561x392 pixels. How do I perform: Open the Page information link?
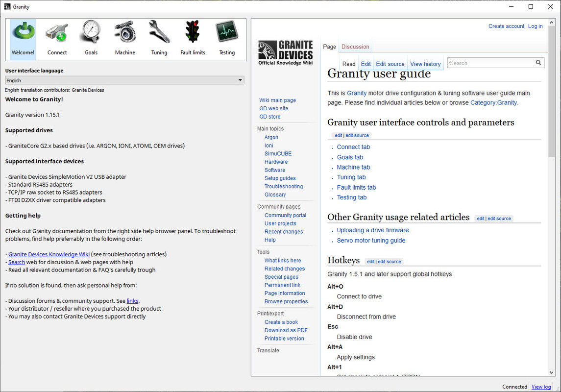[285, 294]
